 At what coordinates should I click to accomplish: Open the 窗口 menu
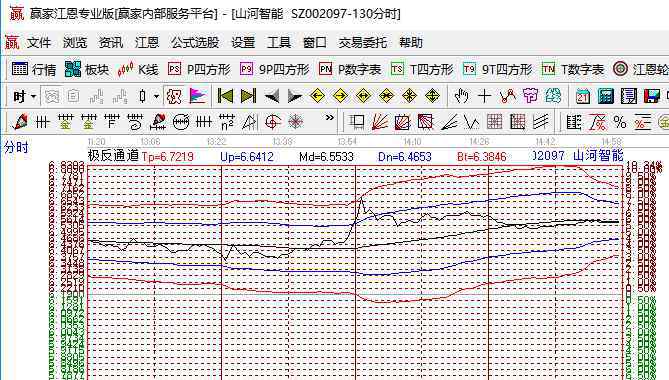(314, 43)
